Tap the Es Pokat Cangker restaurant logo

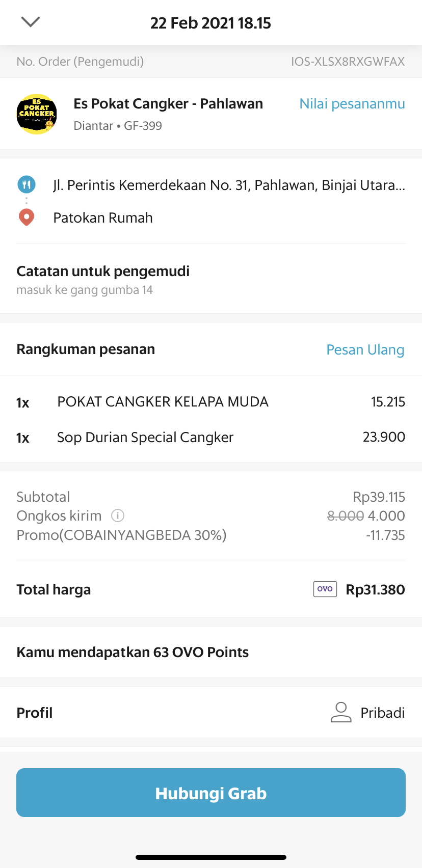pyautogui.click(x=37, y=114)
